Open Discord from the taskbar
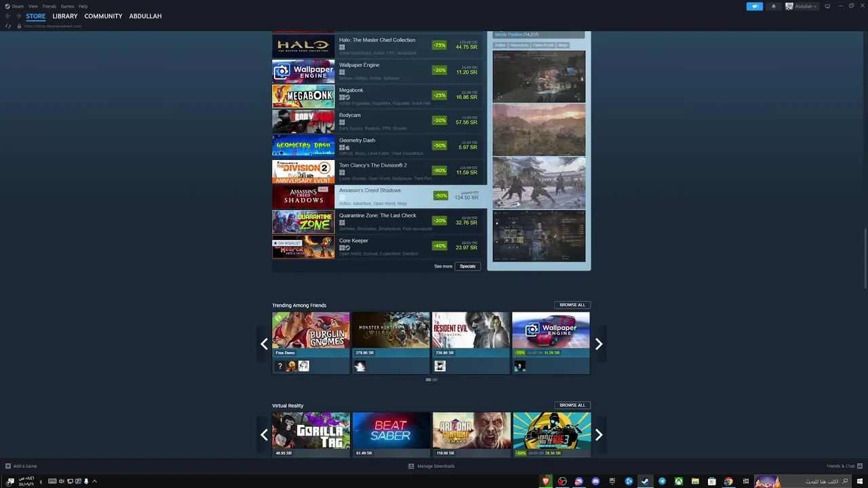Viewport: 868px width, 488px height. click(595, 481)
